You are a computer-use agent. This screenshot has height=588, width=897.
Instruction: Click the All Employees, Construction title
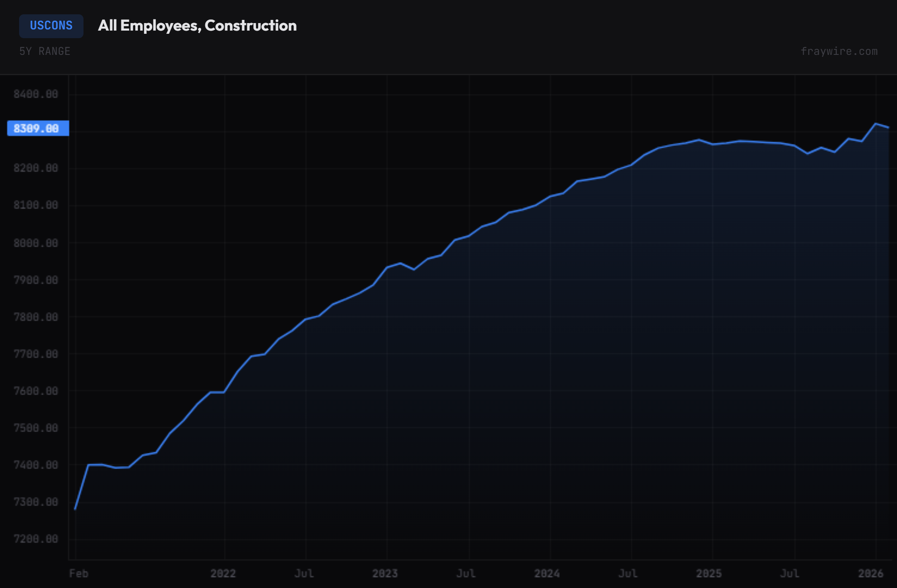click(197, 26)
